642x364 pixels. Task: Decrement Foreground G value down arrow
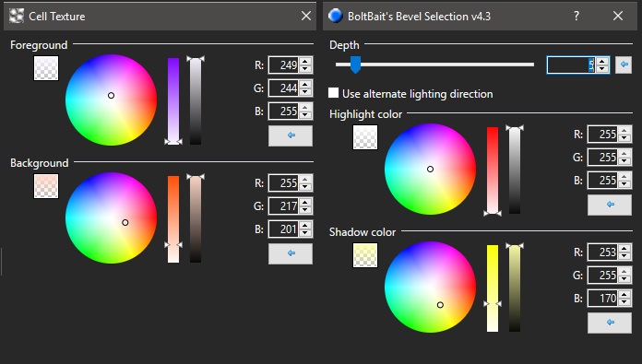point(305,92)
